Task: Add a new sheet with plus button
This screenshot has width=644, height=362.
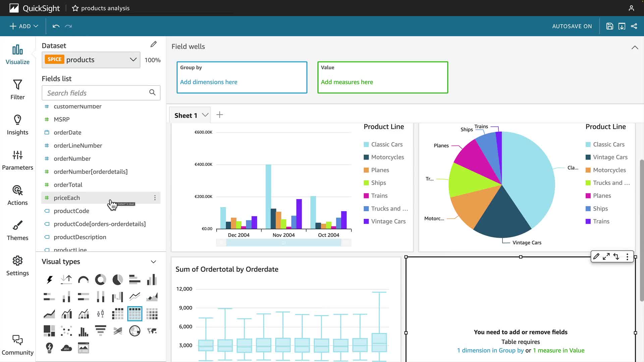Action: coord(220,115)
